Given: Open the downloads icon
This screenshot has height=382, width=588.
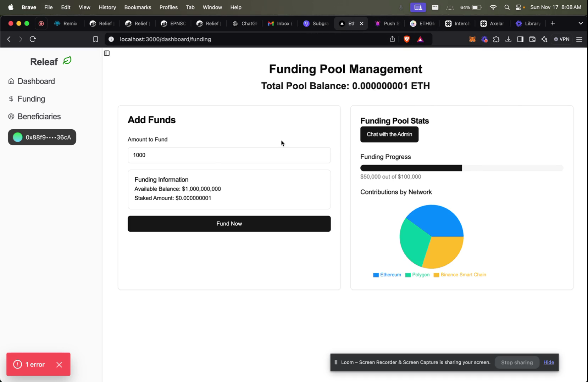Looking at the screenshot, I should point(508,39).
